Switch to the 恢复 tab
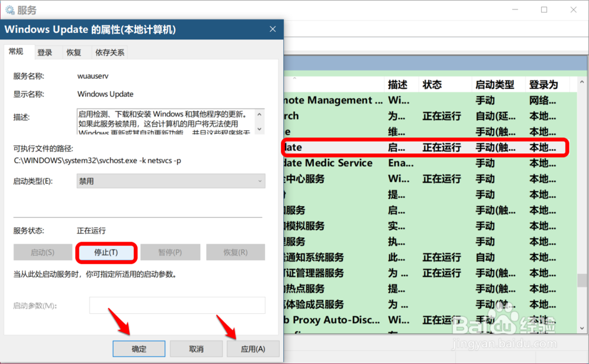 point(74,52)
